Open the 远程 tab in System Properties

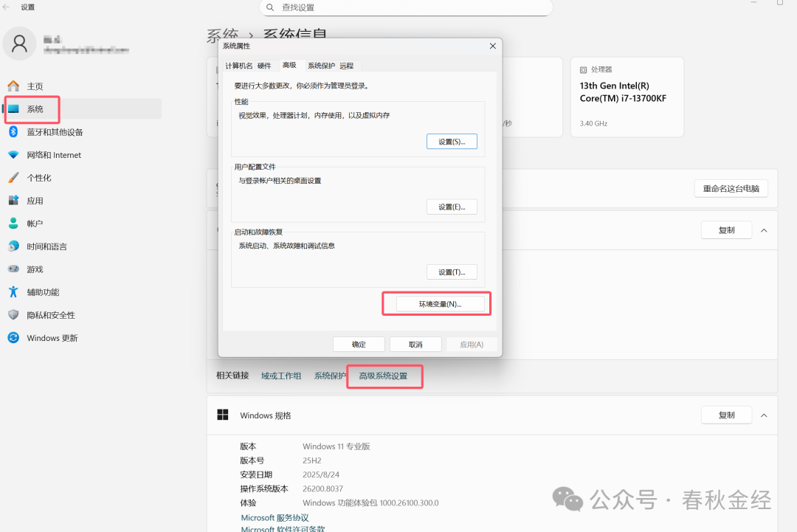click(x=347, y=66)
